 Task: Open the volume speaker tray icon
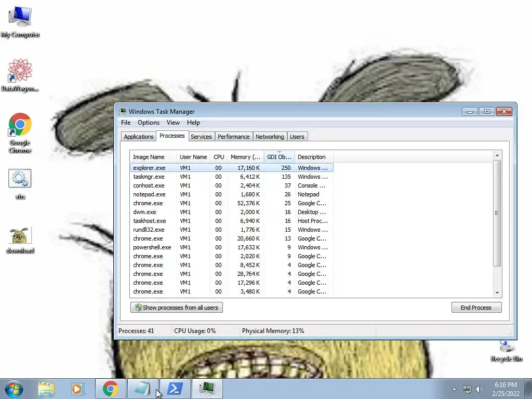click(480, 389)
